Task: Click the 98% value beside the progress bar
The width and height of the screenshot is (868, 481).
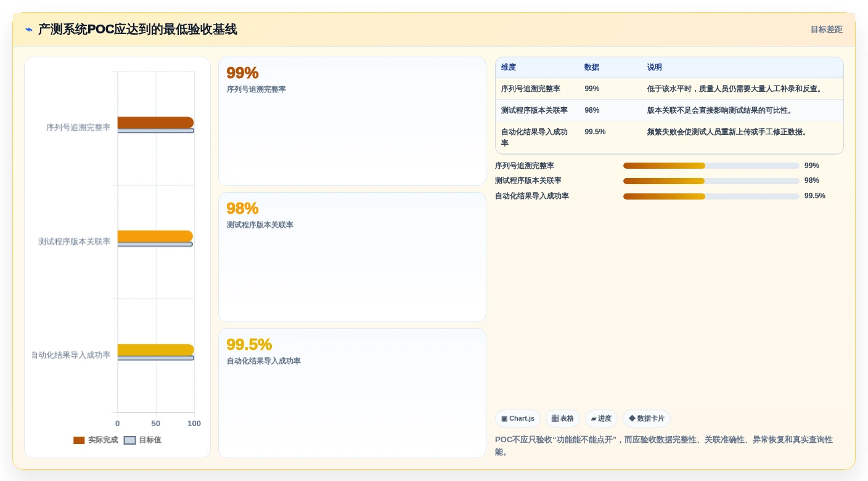Action: (812, 180)
